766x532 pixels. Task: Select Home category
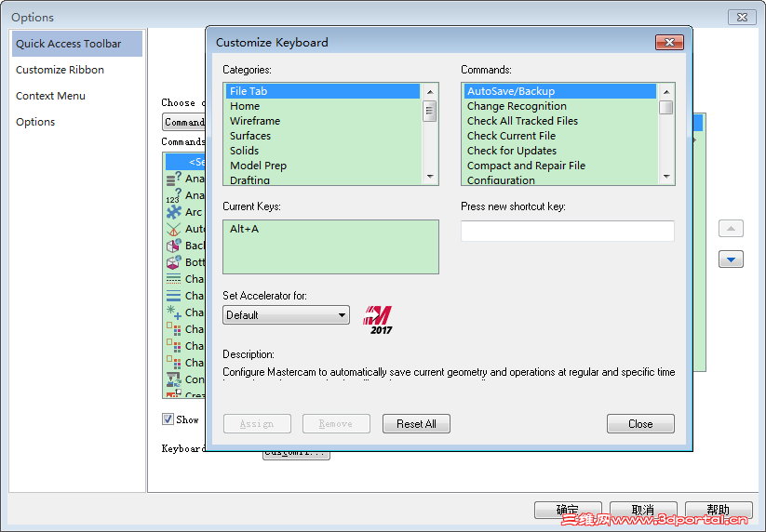[323, 106]
